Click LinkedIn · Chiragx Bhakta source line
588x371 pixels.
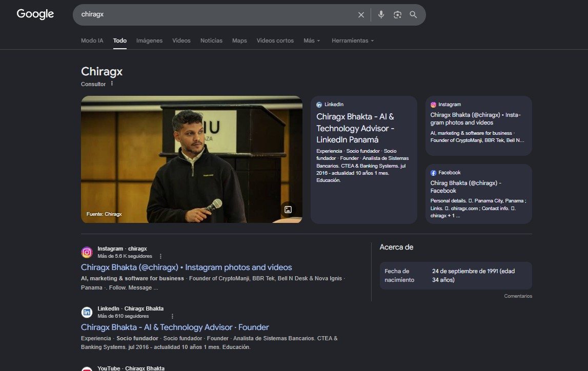(x=131, y=308)
